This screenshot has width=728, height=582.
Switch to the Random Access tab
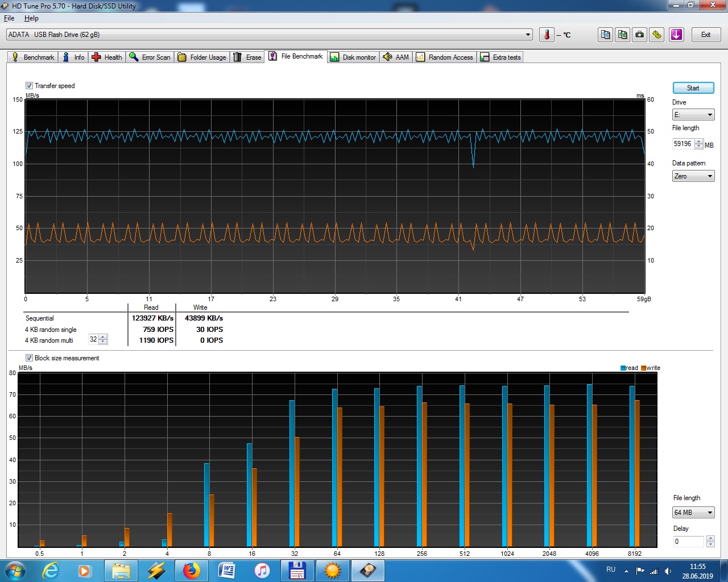point(445,57)
